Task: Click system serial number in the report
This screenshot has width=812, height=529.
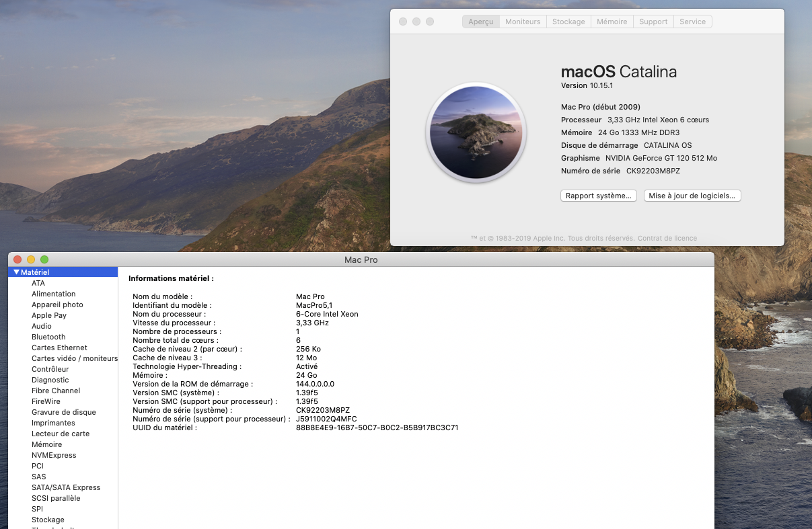Action: [x=323, y=410]
